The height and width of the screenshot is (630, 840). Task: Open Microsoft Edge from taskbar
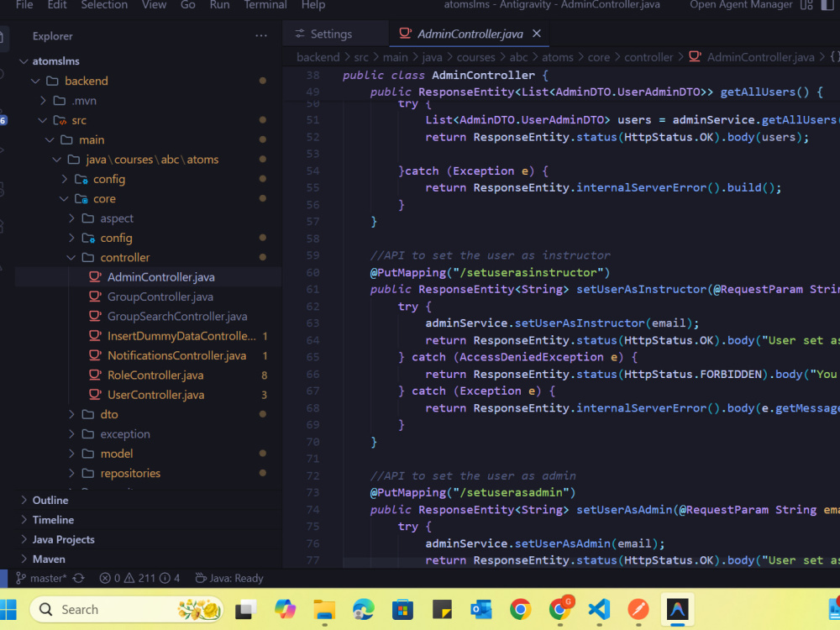pos(363,610)
